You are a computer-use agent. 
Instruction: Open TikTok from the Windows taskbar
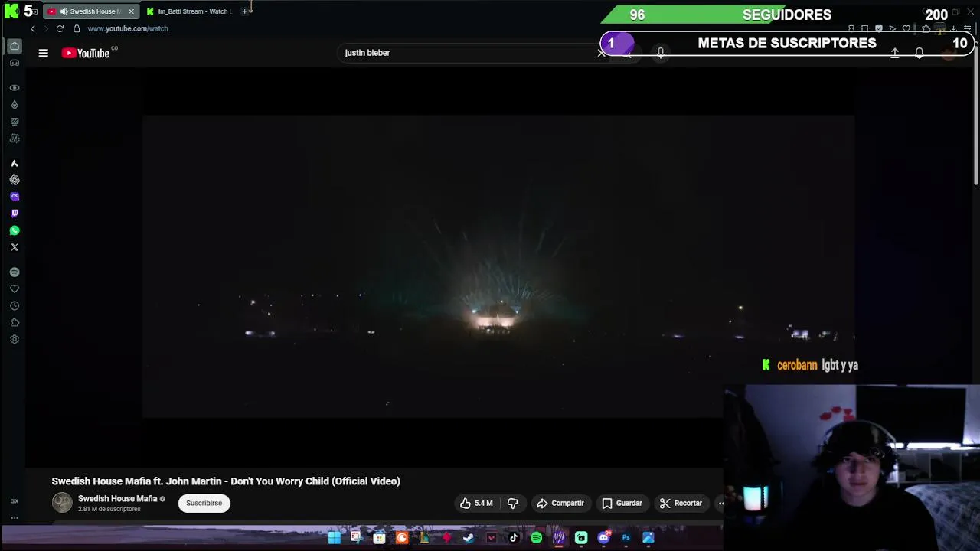(x=514, y=538)
